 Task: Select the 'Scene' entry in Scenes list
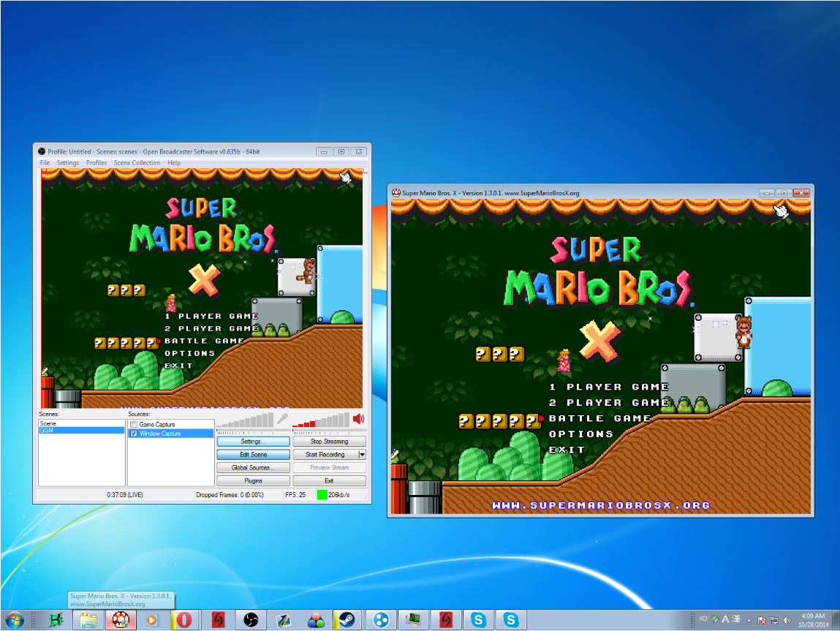(x=81, y=423)
